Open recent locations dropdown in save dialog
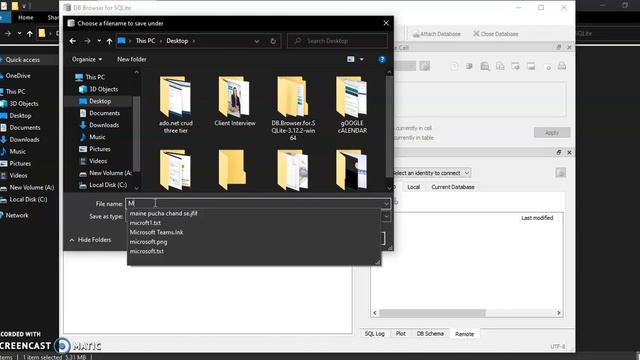 tap(99, 41)
